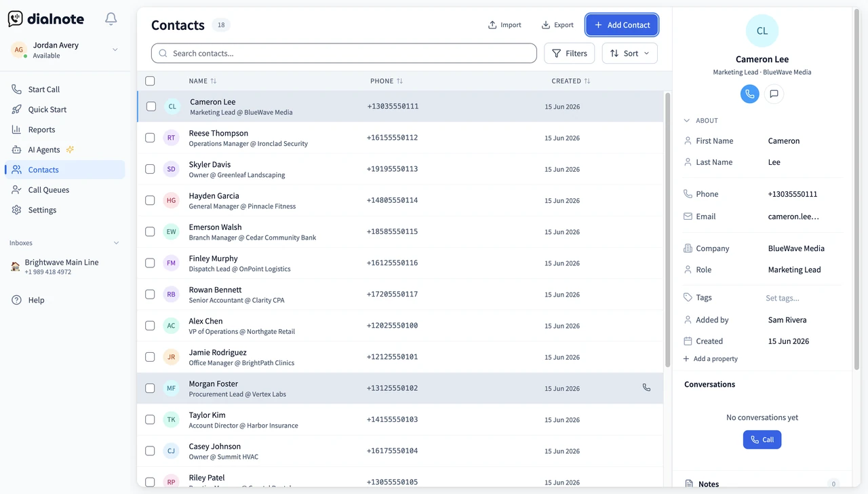Click the Company building icon

click(x=688, y=248)
